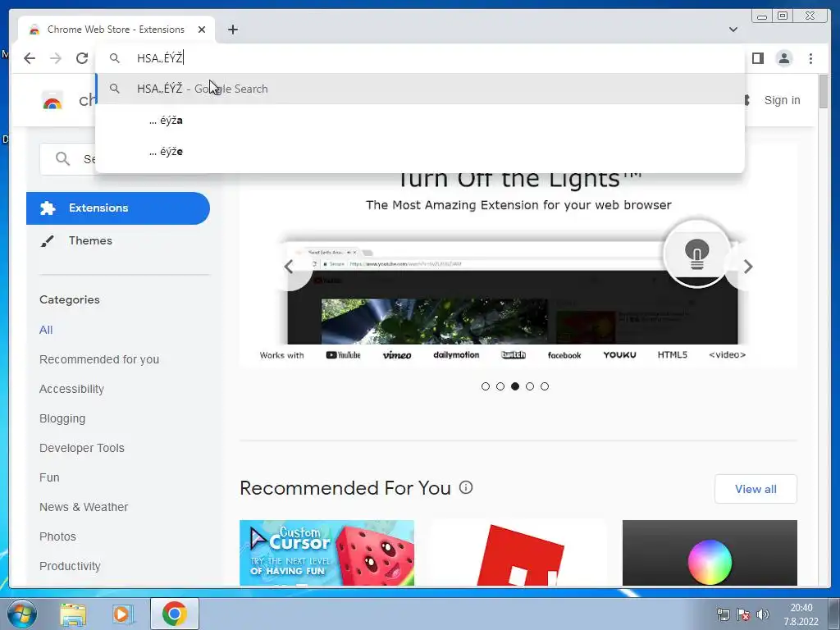This screenshot has width=840, height=630.
Task: Click the browser forward arrow
Action: tap(56, 58)
